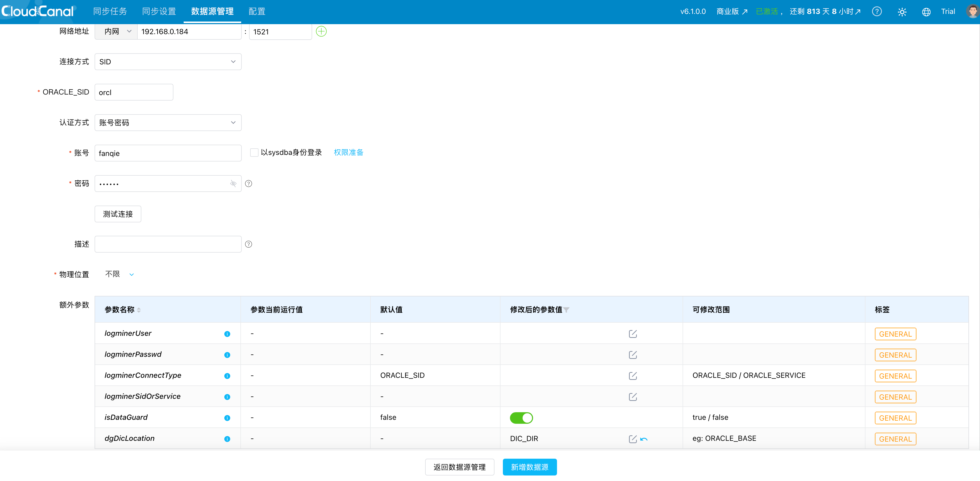Viewport: 980px width, 481px height.
Task: Revert the dgDicLocation value with undo arrow
Action: 644,439
